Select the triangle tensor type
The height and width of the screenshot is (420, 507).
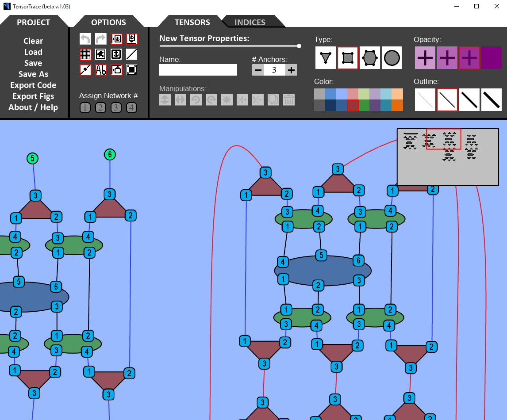tap(326, 58)
